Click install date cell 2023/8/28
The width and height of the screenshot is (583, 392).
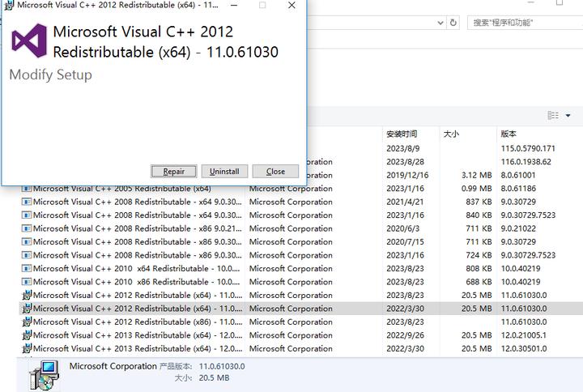[x=406, y=162]
